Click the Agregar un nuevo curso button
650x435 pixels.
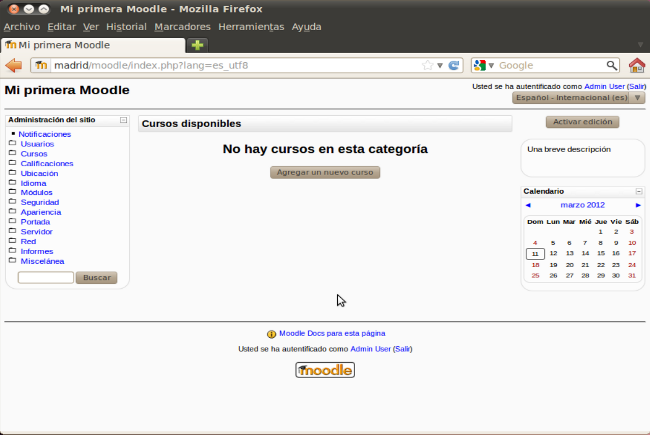325,172
